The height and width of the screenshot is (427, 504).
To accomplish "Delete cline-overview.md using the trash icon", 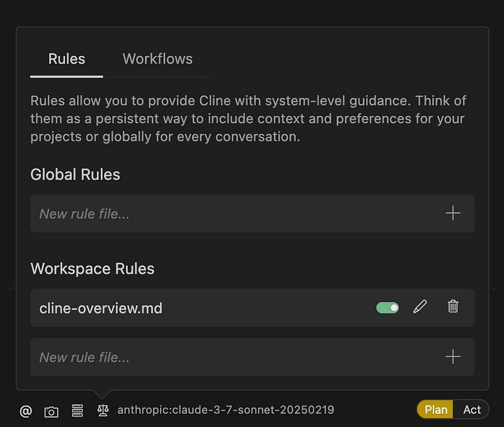I will [453, 307].
